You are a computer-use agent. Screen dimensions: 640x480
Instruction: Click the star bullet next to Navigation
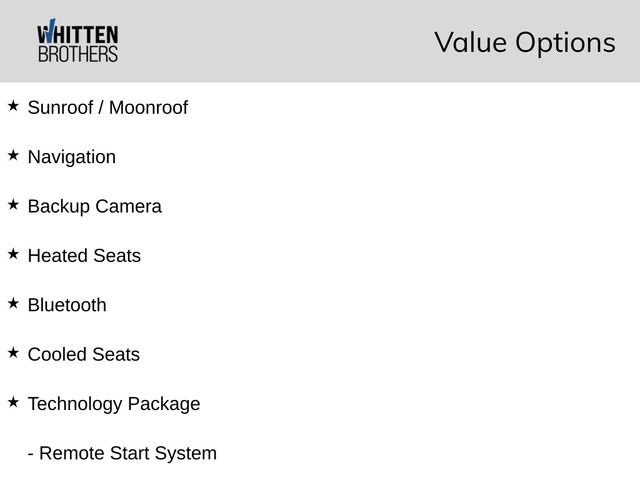[13, 155]
